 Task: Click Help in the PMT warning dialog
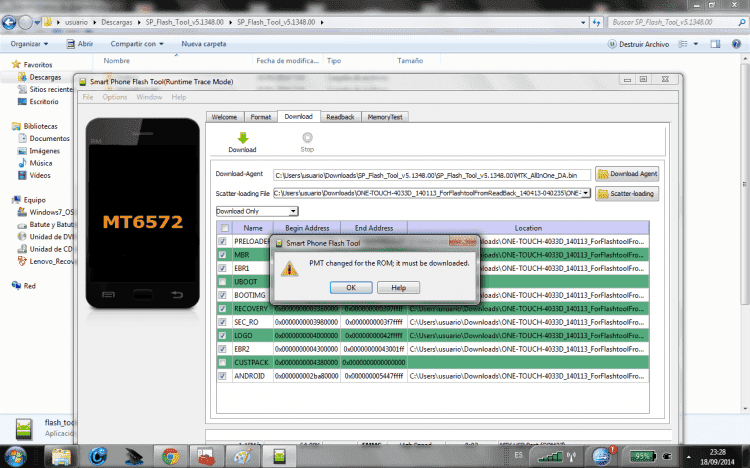(398, 288)
